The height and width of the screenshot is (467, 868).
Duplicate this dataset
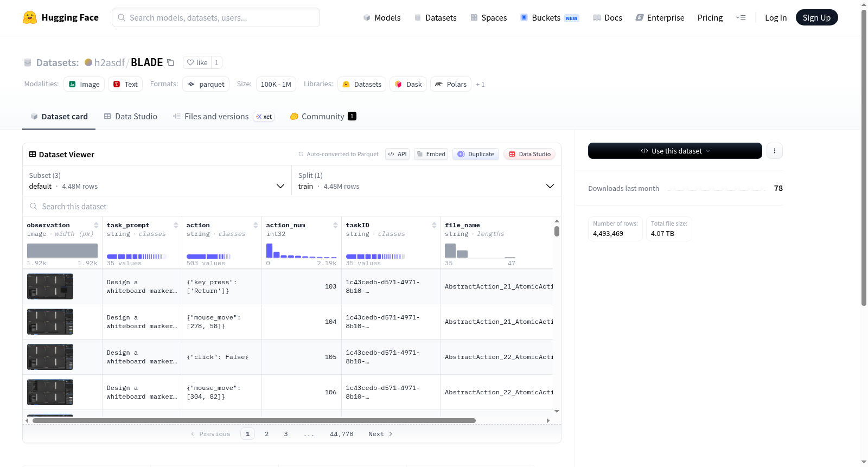475,154
